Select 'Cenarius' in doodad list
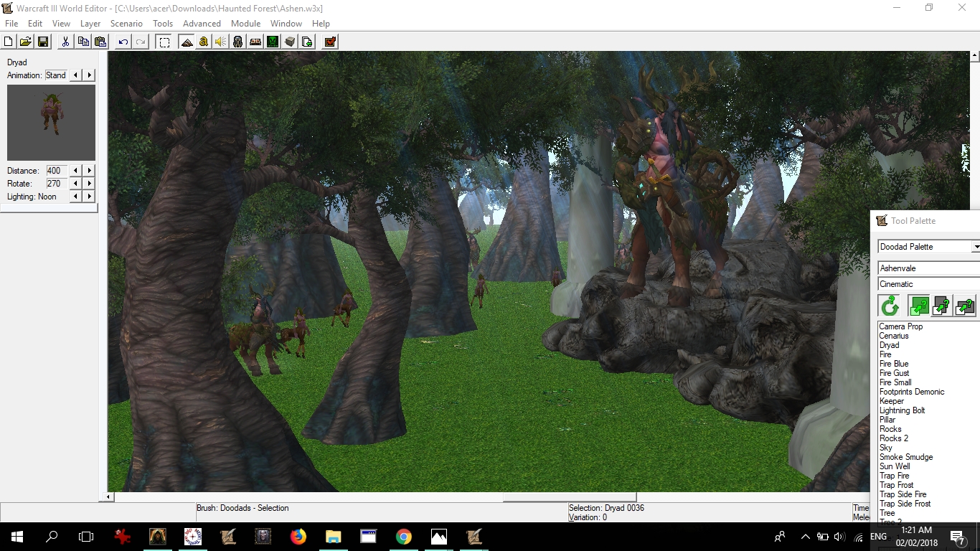Image resolution: width=980 pixels, height=551 pixels. (894, 336)
